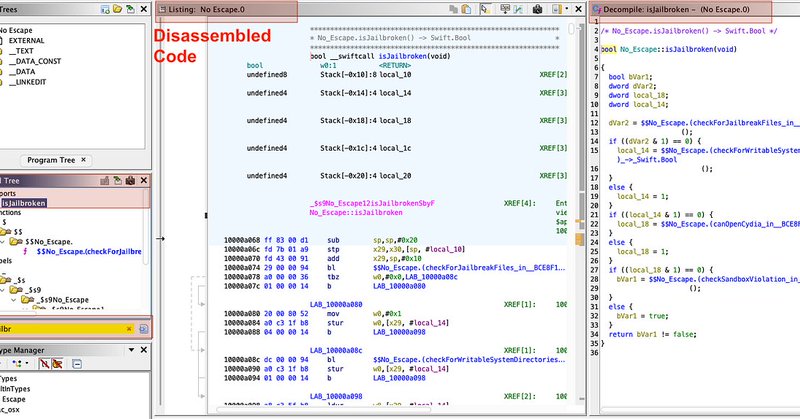Screen dimensions: 800x419
Task: Select the _$s folder in Symbol Tree
Action: click(20, 280)
